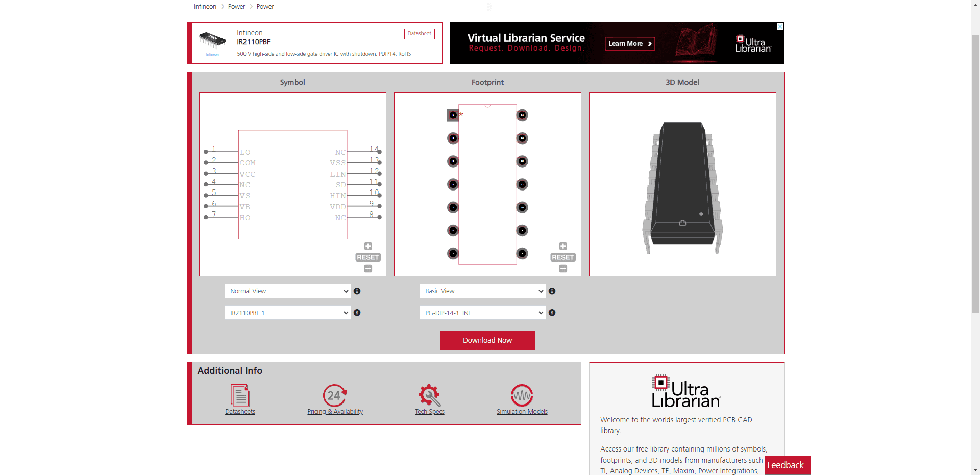Go to the last Power breadcrumb

tap(265, 7)
